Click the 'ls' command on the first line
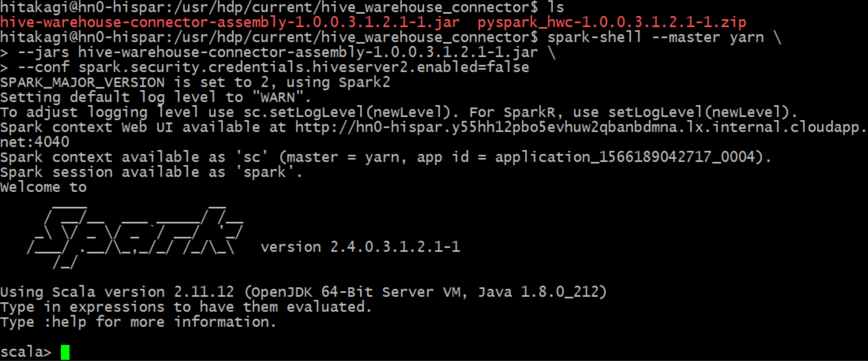The width and height of the screenshot is (868, 361). coord(555,7)
